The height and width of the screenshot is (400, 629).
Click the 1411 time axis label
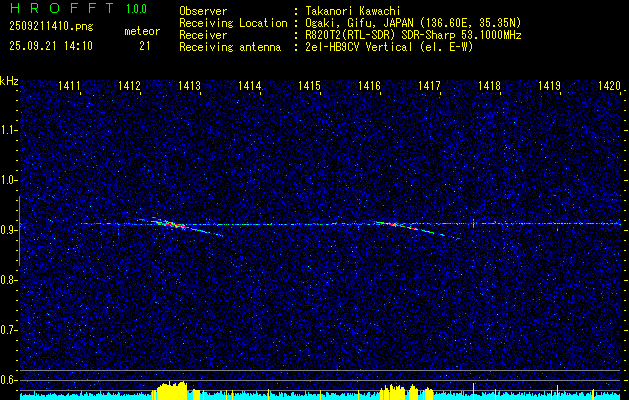click(69, 85)
